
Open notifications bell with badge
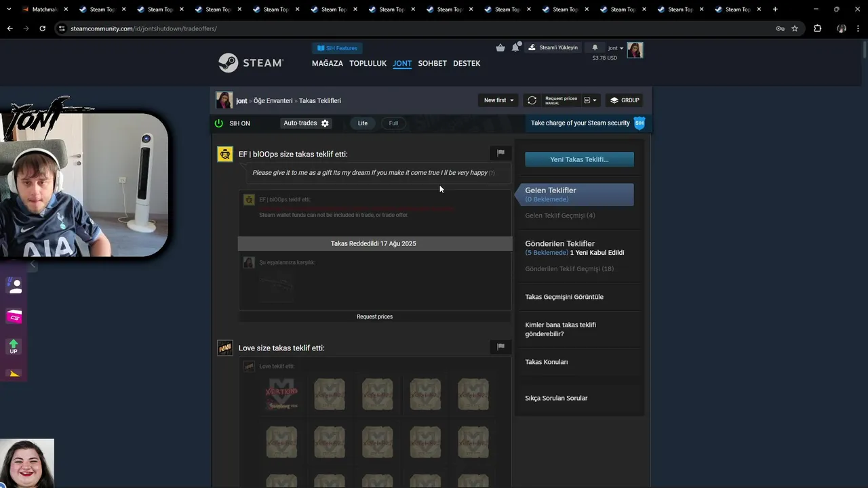click(515, 47)
